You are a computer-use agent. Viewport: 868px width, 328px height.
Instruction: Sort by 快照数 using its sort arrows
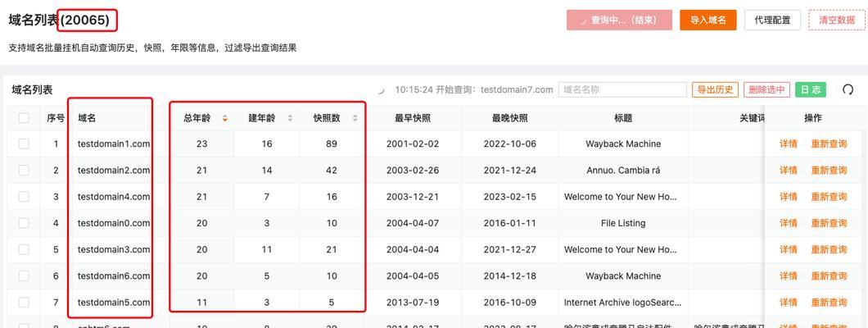pyautogui.click(x=355, y=118)
